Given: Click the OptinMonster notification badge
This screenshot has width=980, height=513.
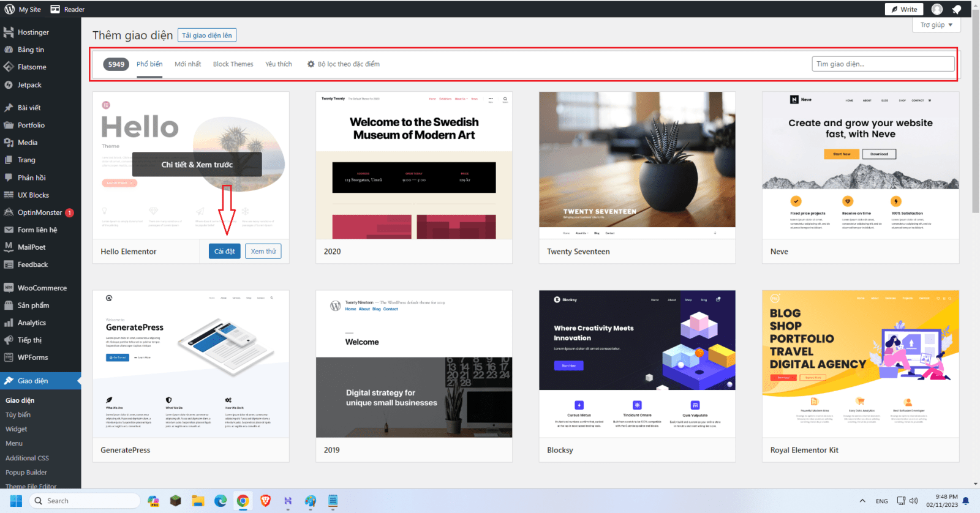Looking at the screenshot, I should coord(70,213).
